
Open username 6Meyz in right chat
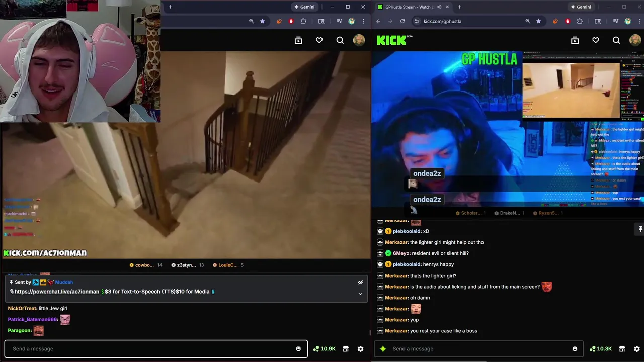[x=401, y=253]
